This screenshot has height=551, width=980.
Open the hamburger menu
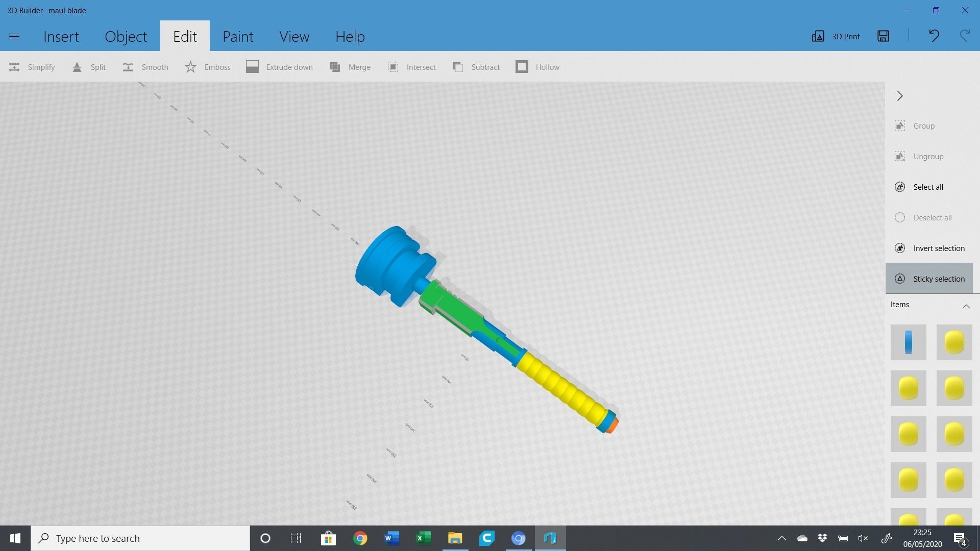tap(14, 36)
